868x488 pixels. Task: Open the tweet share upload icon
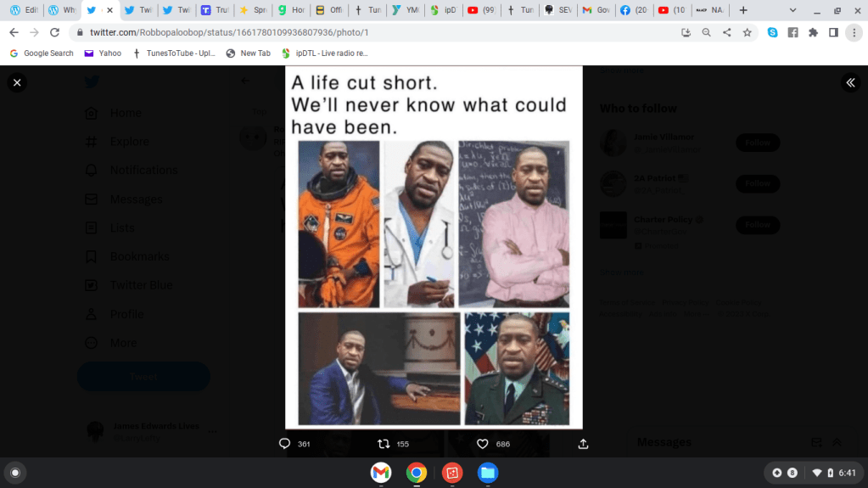(583, 444)
